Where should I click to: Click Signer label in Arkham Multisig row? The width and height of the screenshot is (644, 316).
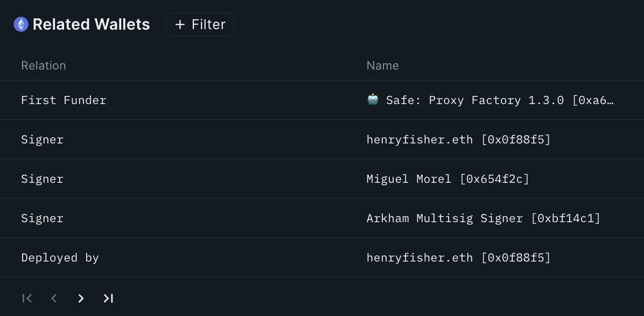coord(42,218)
